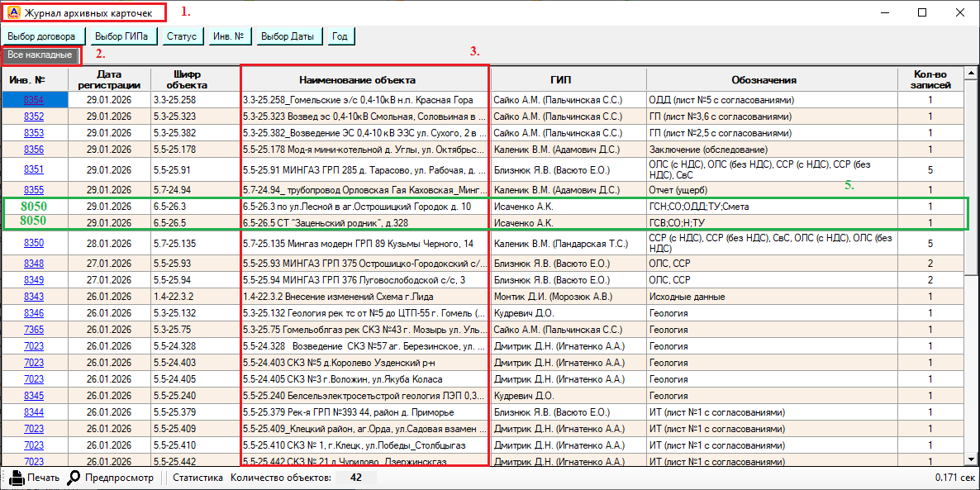Open inventory card link 7365

pyautogui.click(x=34, y=330)
